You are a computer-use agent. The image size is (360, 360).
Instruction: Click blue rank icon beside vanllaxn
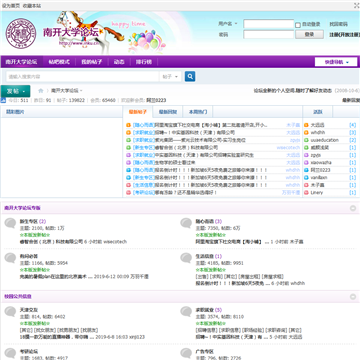click(306, 178)
